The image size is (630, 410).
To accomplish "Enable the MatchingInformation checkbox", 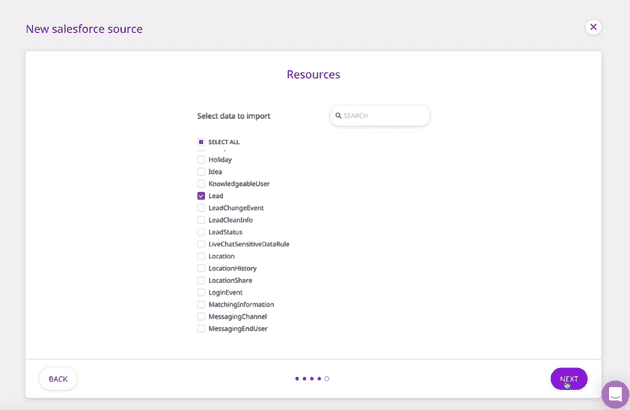I will click(201, 304).
